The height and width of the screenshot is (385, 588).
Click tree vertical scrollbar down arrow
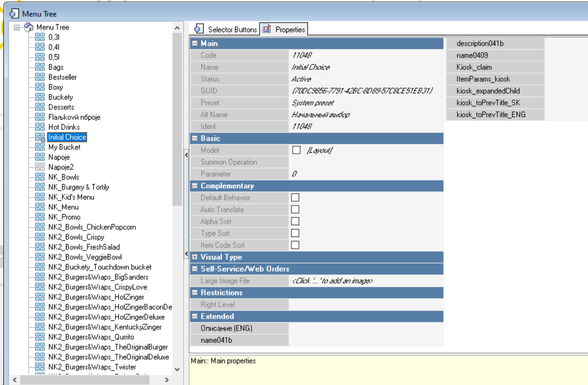(x=177, y=369)
